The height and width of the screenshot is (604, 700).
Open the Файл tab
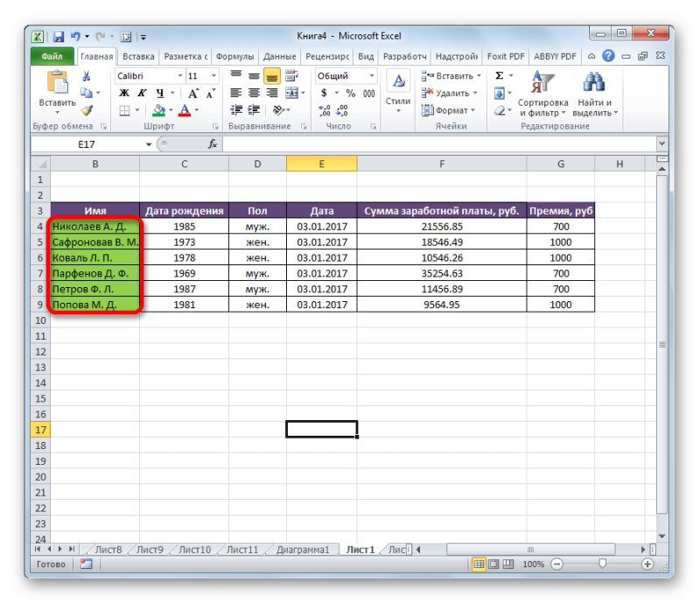coord(52,56)
